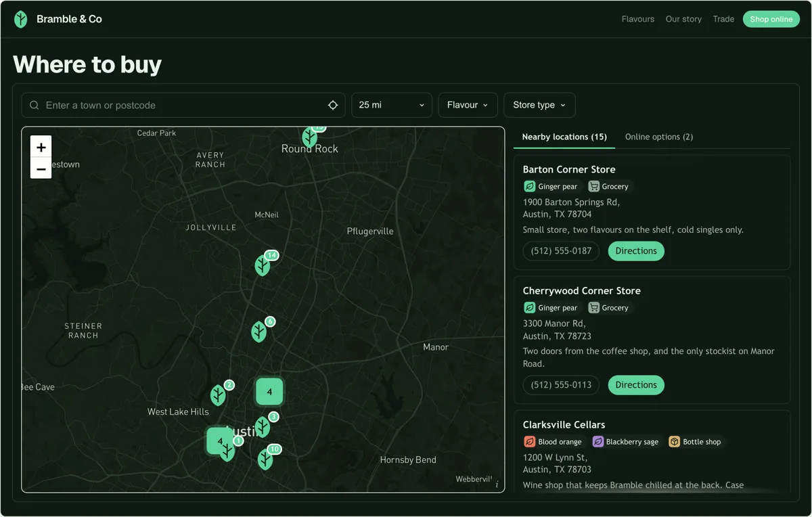Click the Cherrywood Corner Store title
Viewport: 812px width, 517px height.
pyautogui.click(x=582, y=290)
